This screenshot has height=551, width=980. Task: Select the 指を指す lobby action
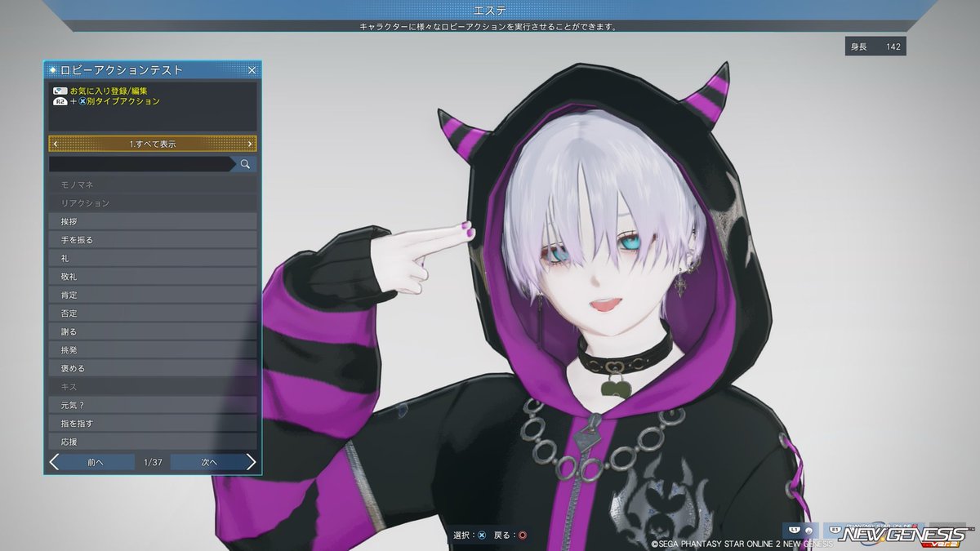tap(153, 424)
